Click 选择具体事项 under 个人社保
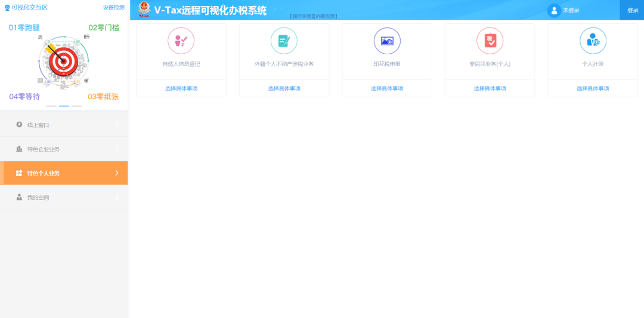The height and width of the screenshot is (318, 644). 593,88
